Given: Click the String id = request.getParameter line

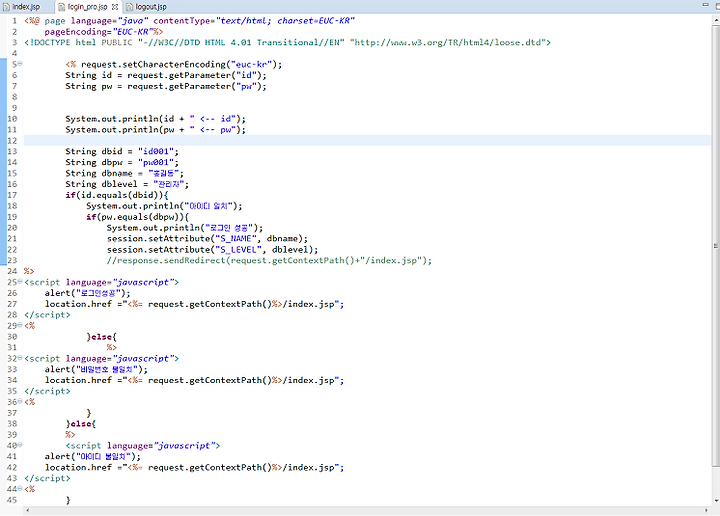Looking at the screenshot, I should (x=166, y=75).
